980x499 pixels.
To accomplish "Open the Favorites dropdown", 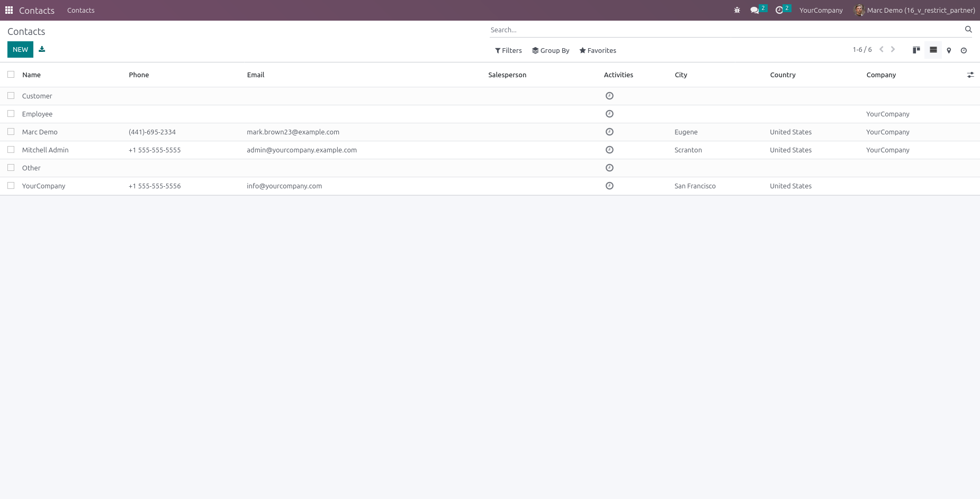I will (598, 50).
